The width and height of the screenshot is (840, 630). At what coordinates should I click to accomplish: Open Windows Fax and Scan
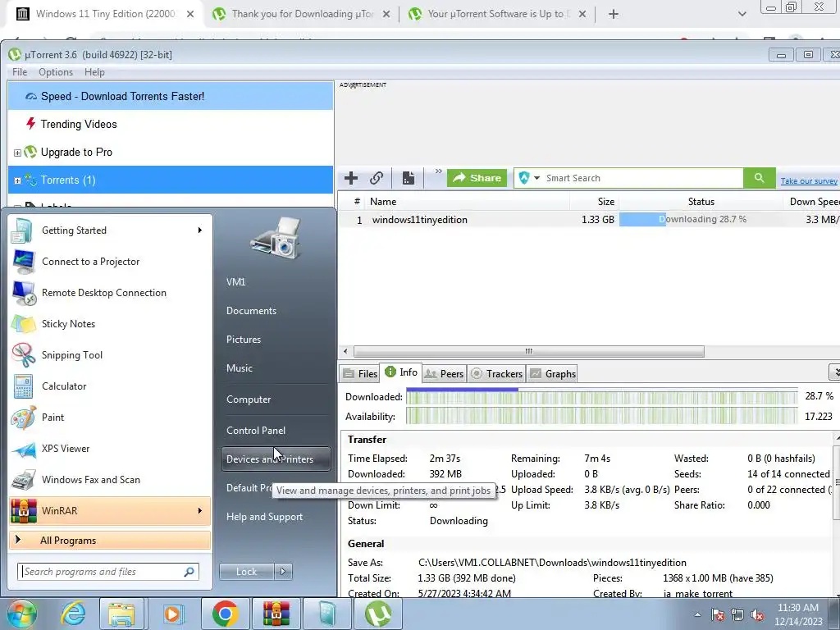[110, 479]
